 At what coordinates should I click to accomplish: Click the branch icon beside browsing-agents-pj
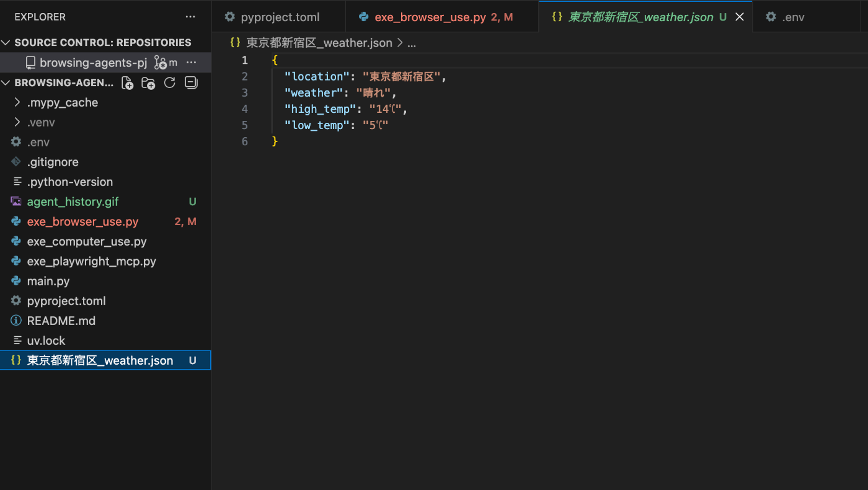click(161, 63)
